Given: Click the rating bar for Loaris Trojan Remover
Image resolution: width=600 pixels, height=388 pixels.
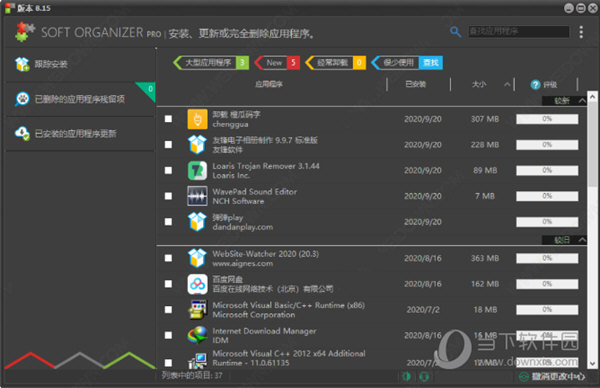Looking at the screenshot, I should [547, 170].
